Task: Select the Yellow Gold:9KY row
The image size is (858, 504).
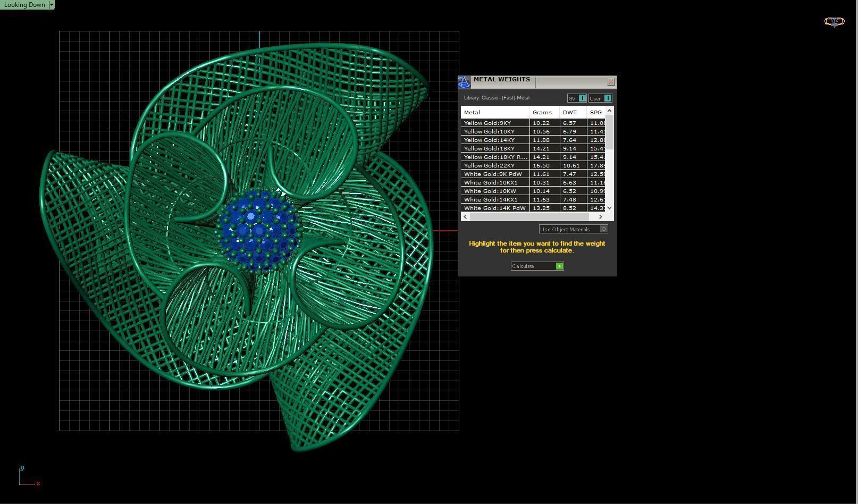Action: pos(533,123)
